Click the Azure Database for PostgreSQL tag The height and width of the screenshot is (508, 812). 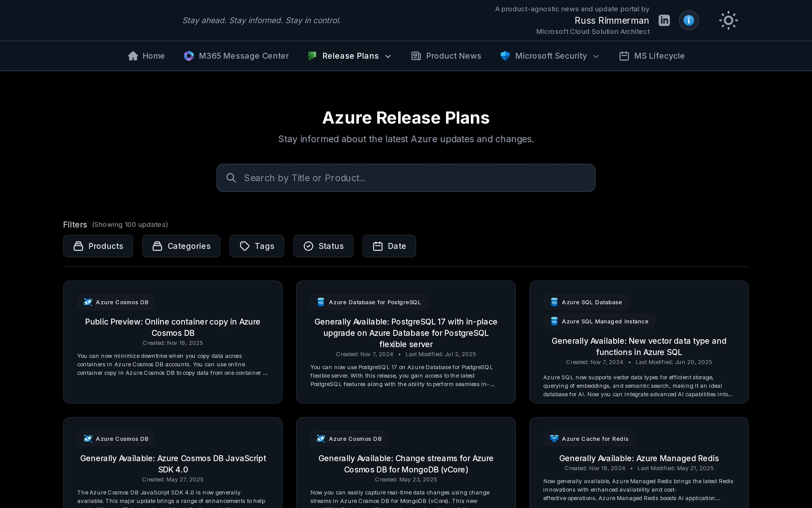click(x=369, y=302)
